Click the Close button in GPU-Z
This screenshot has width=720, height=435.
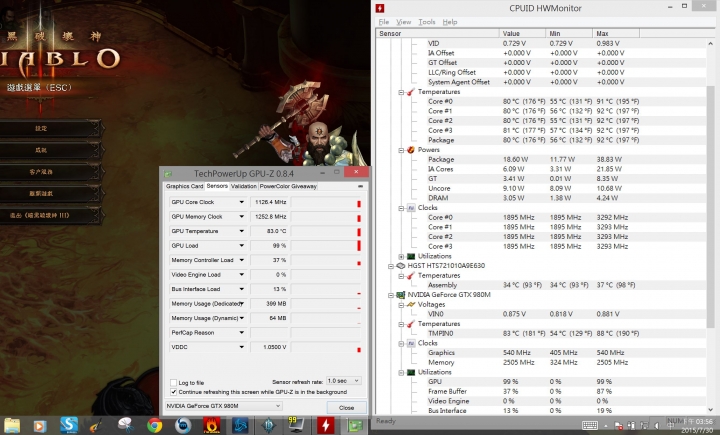point(346,407)
